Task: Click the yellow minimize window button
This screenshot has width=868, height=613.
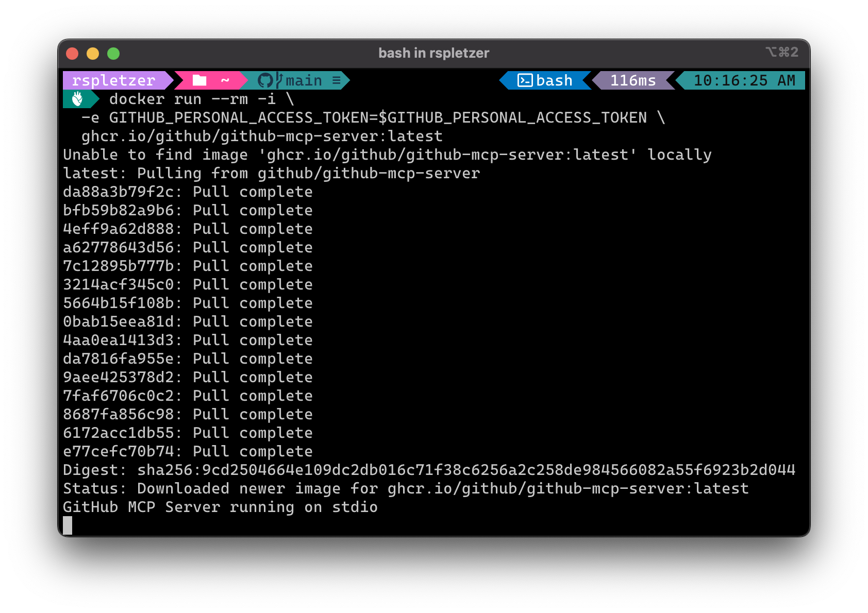Action: pyautogui.click(x=93, y=54)
